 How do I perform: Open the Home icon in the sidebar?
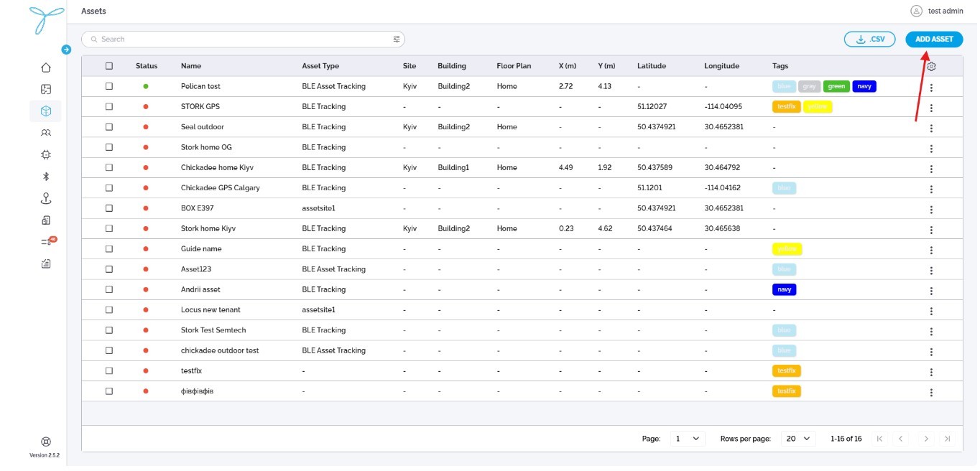click(x=46, y=67)
